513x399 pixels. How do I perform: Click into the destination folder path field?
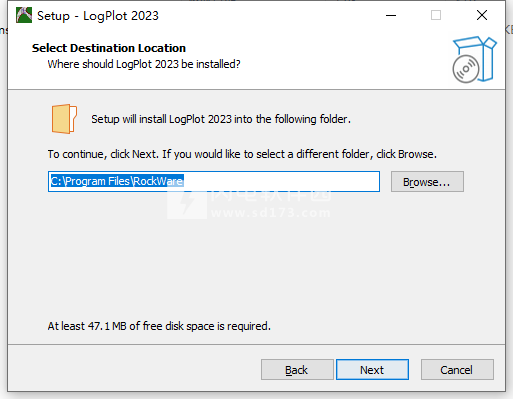pos(214,182)
